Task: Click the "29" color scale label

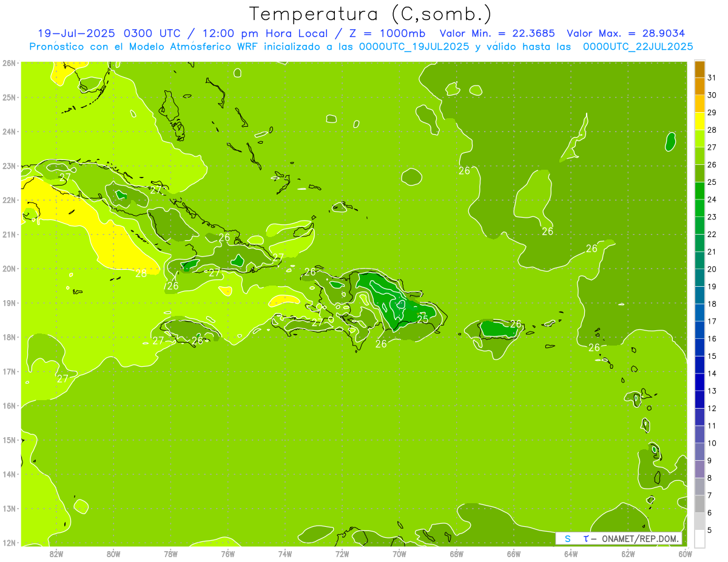Action: pyautogui.click(x=712, y=112)
